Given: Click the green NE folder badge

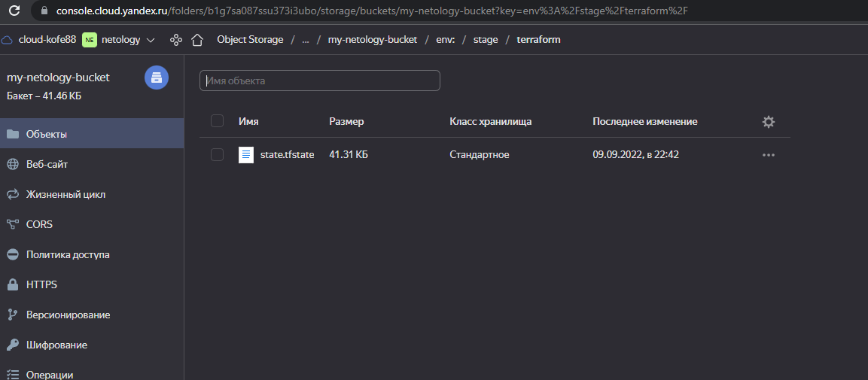Looking at the screenshot, I should click(89, 40).
